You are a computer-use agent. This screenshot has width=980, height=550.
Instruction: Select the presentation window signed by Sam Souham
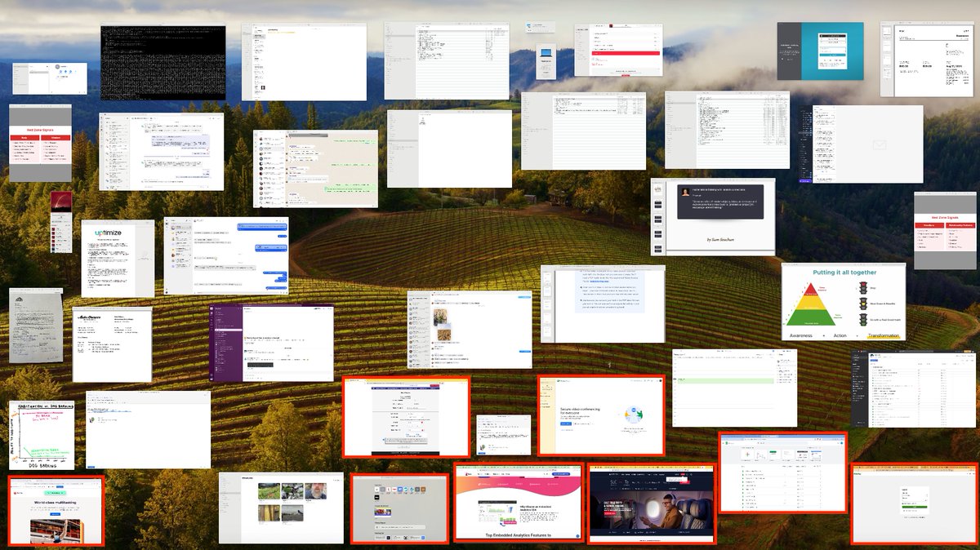(713, 216)
